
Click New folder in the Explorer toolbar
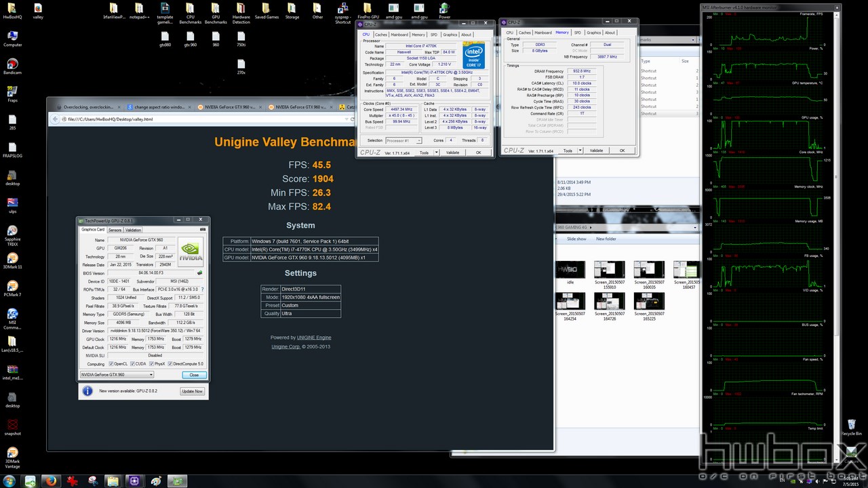pos(606,239)
